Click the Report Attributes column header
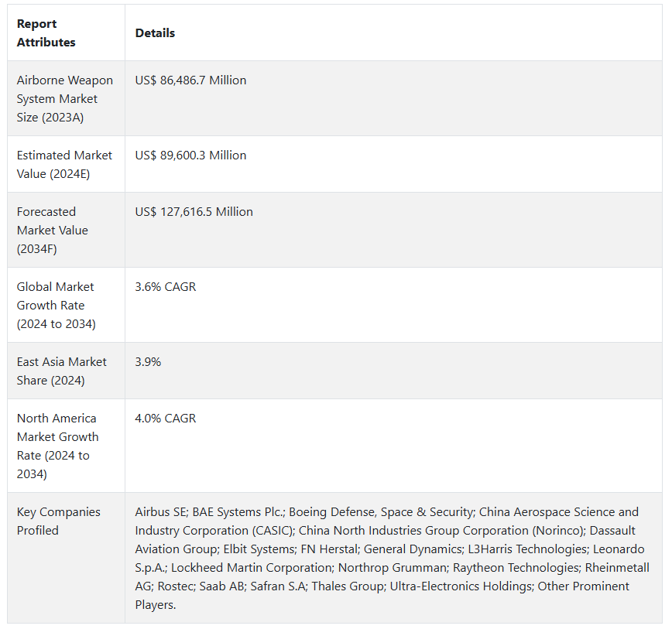672x629 pixels. point(46,33)
